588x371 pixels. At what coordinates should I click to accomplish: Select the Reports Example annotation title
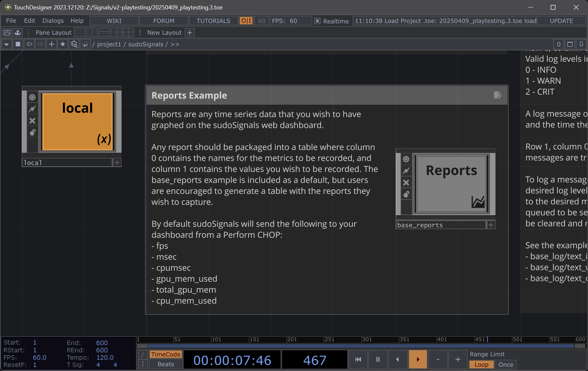click(x=189, y=96)
